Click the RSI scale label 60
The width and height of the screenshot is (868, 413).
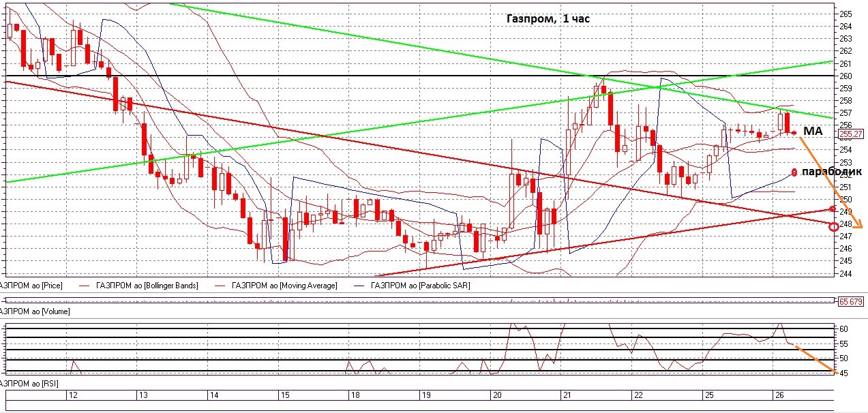(843, 328)
